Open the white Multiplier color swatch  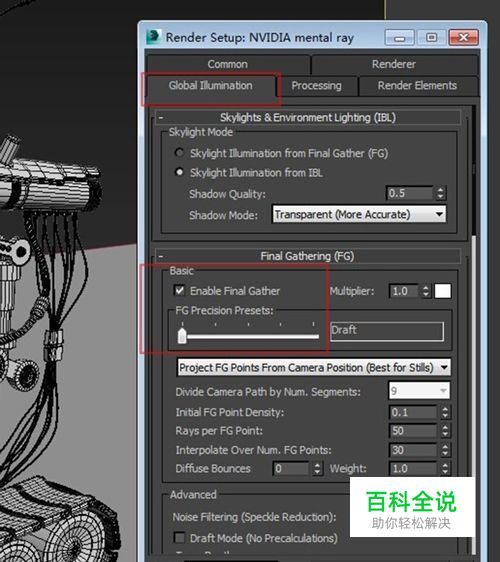(443, 291)
